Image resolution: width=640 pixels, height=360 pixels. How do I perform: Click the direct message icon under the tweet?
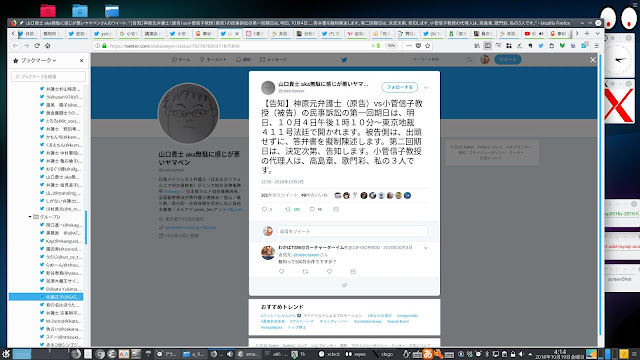click(336, 209)
